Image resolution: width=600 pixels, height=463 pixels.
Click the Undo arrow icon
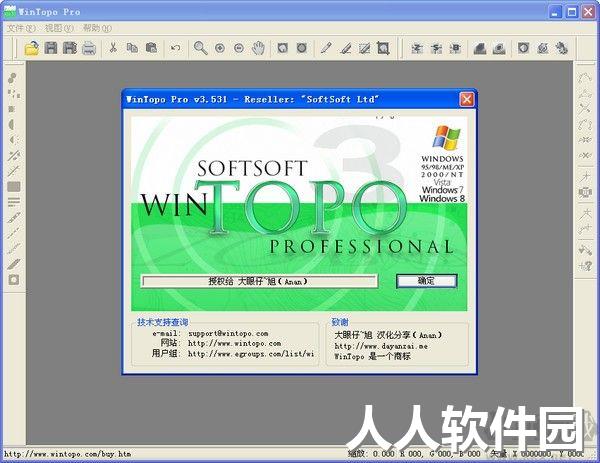pos(176,48)
